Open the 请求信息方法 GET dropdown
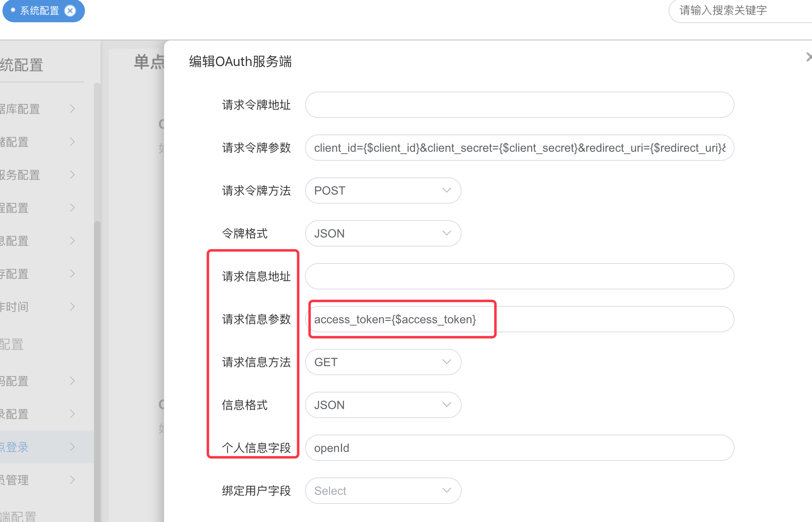 383,362
